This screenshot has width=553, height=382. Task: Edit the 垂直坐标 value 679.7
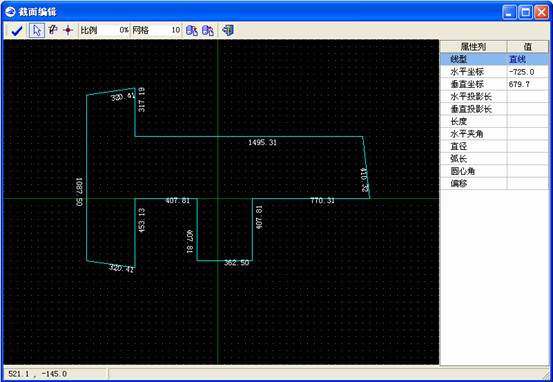pos(528,84)
